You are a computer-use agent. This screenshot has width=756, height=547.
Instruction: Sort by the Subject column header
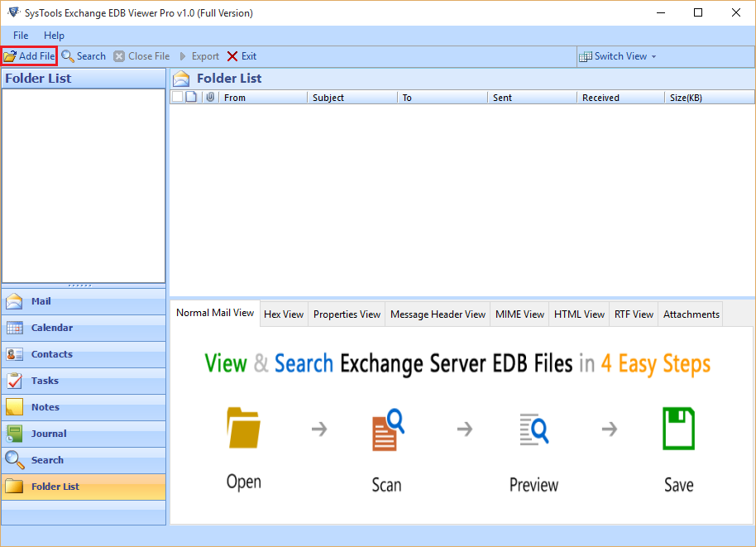[x=352, y=98]
